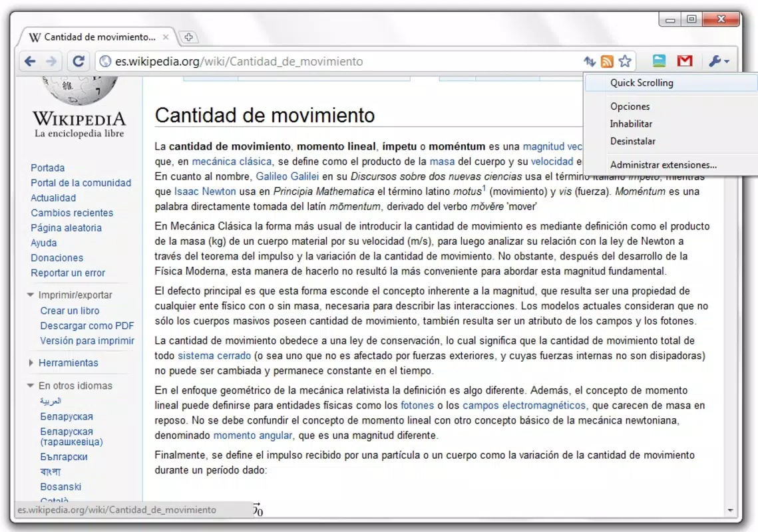Open Versión para imprimir
This screenshot has width=758, height=532.
click(x=87, y=340)
